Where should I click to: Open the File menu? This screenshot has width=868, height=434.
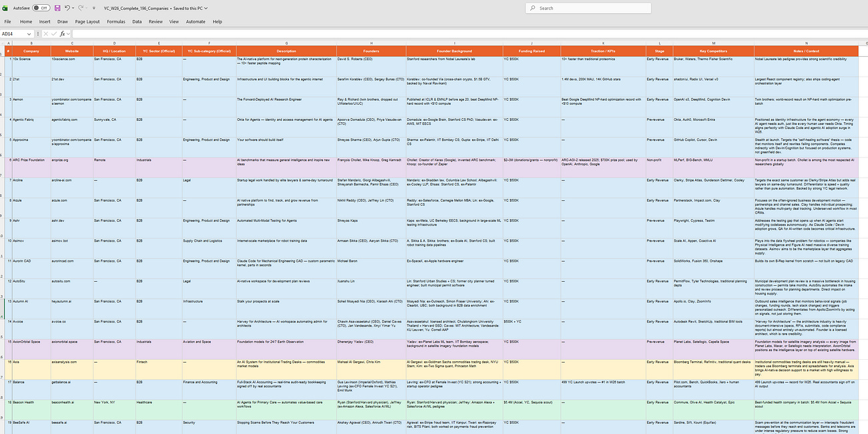pos(8,21)
